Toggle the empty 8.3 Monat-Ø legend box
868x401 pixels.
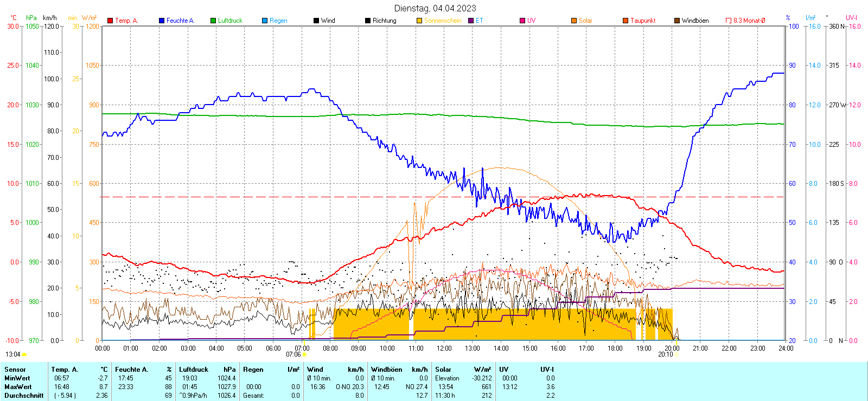coord(729,21)
